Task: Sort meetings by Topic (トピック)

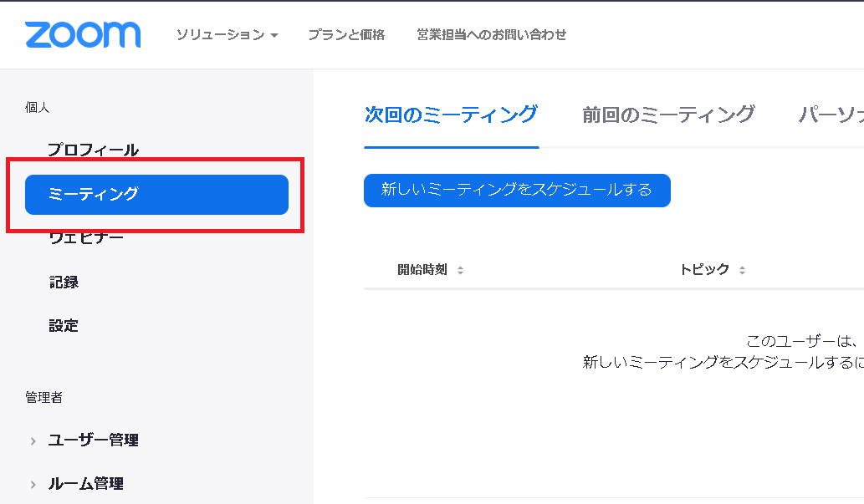Action: tap(704, 269)
